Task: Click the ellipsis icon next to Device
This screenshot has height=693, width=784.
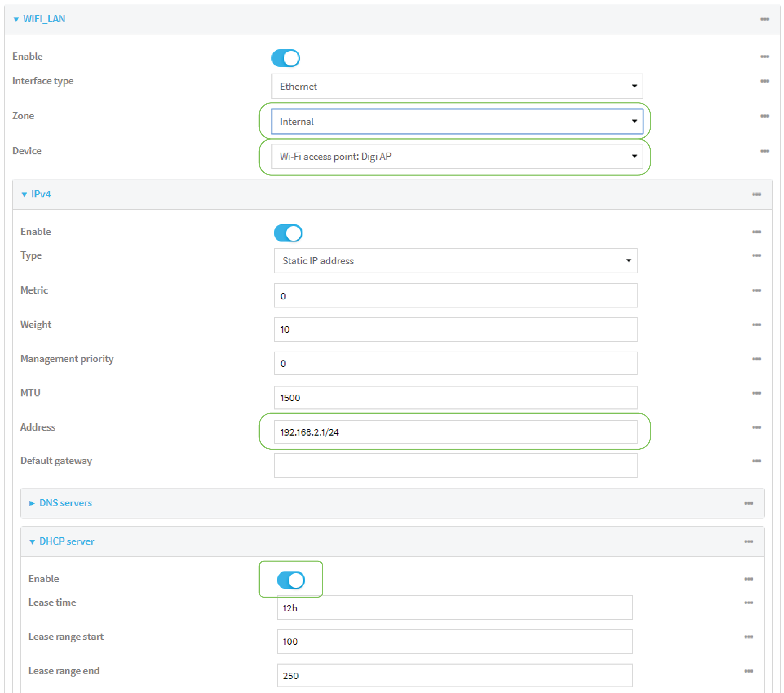Action: pos(764,151)
